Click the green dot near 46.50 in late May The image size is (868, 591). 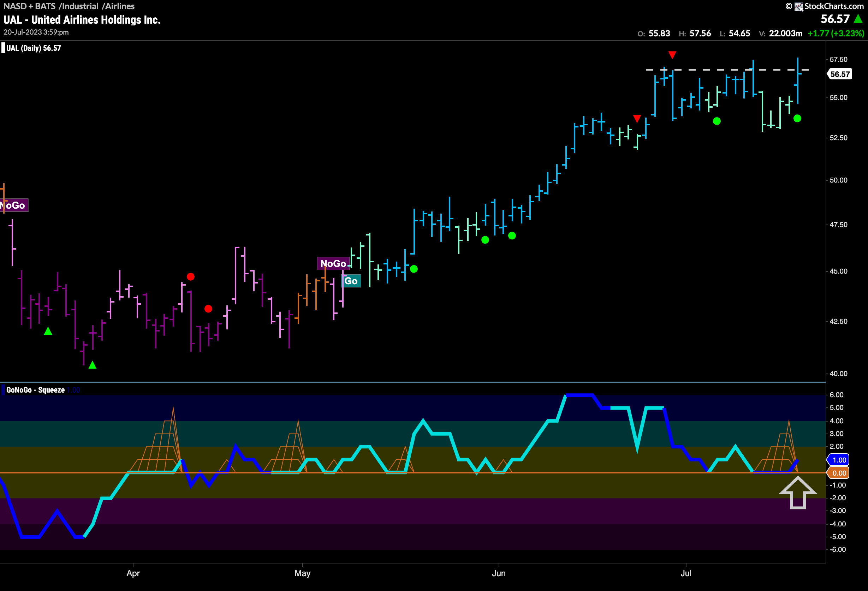coord(485,240)
